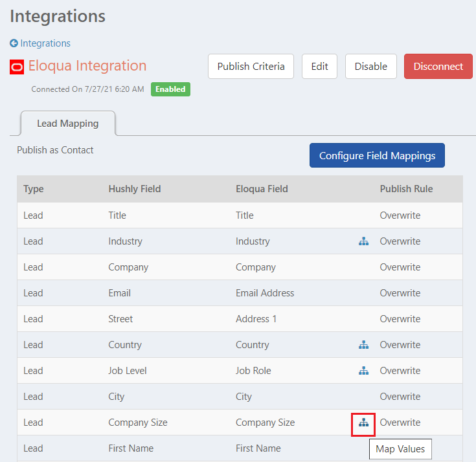476x462 pixels.
Task: Click the Hushly Field column header
Action: pyautogui.click(x=135, y=189)
